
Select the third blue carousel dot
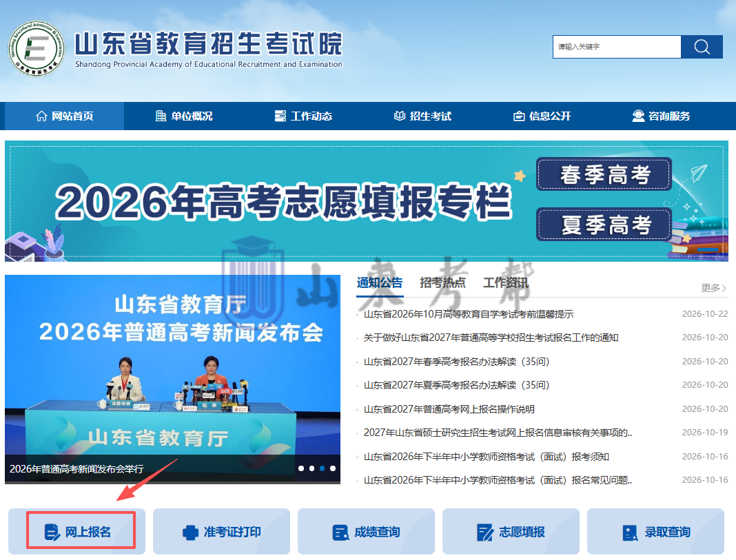click(322, 468)
